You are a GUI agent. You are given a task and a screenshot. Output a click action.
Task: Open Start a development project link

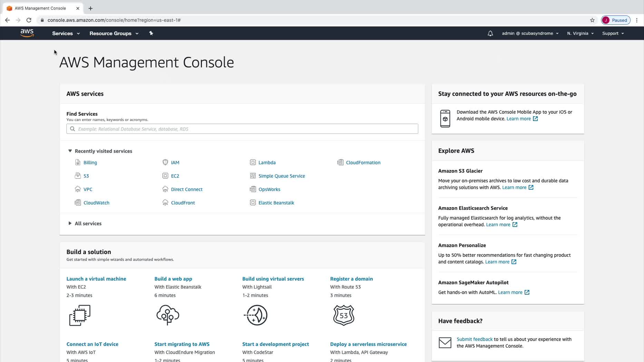tap(275, 344)
